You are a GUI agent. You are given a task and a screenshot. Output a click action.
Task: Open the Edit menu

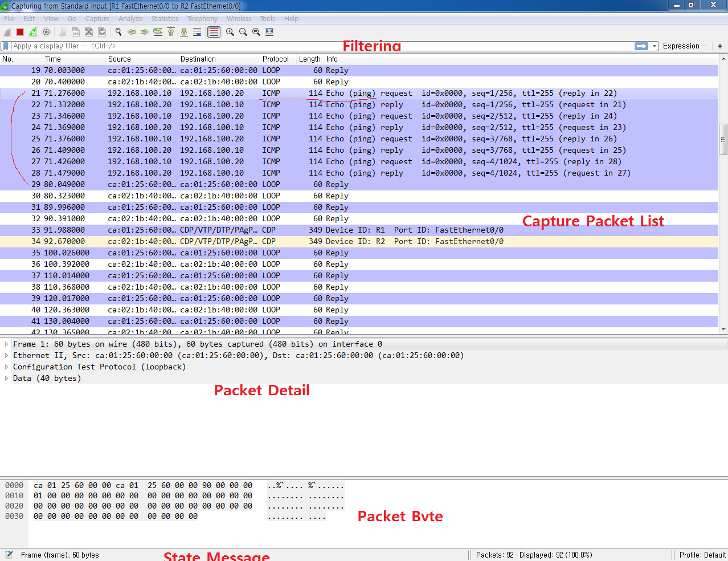29,19
